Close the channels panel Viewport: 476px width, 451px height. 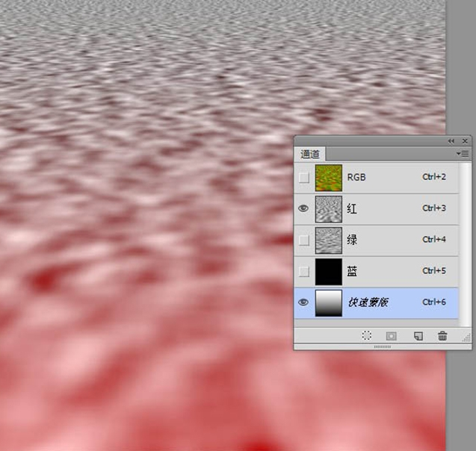tap(465, 141)
